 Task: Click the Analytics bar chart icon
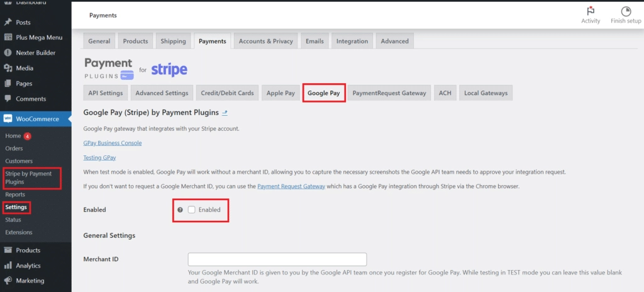tap(8, 266)
